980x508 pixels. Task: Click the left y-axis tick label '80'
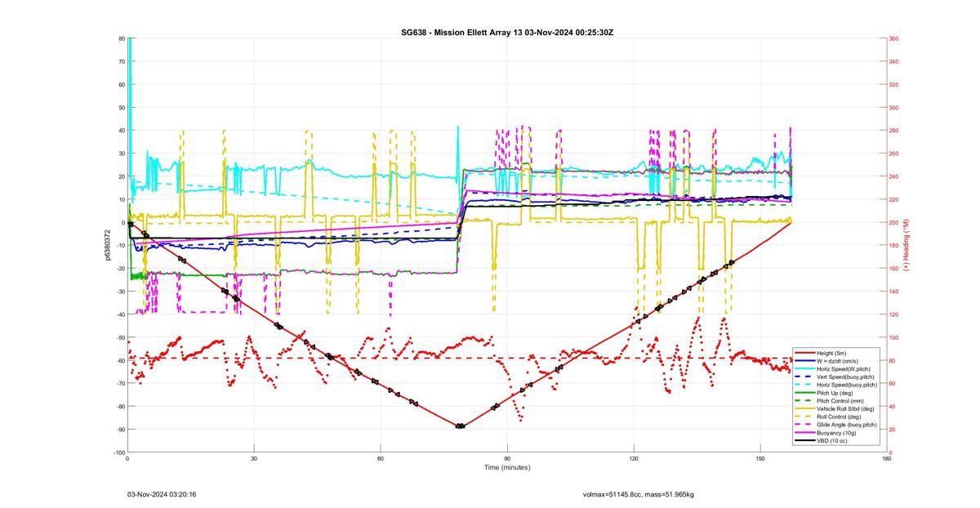pos(121,39)
